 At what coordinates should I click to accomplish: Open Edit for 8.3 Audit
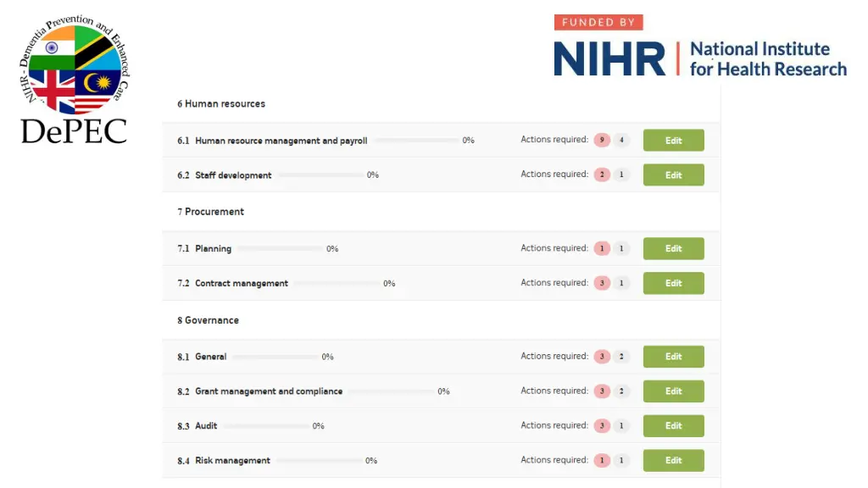(x=673, y=426)
